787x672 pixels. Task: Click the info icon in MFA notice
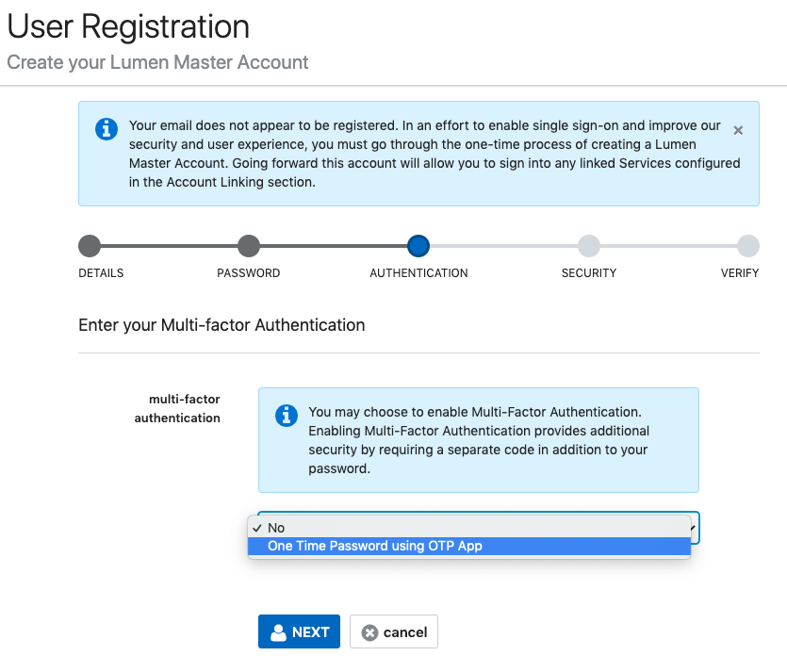coord(287,416)
